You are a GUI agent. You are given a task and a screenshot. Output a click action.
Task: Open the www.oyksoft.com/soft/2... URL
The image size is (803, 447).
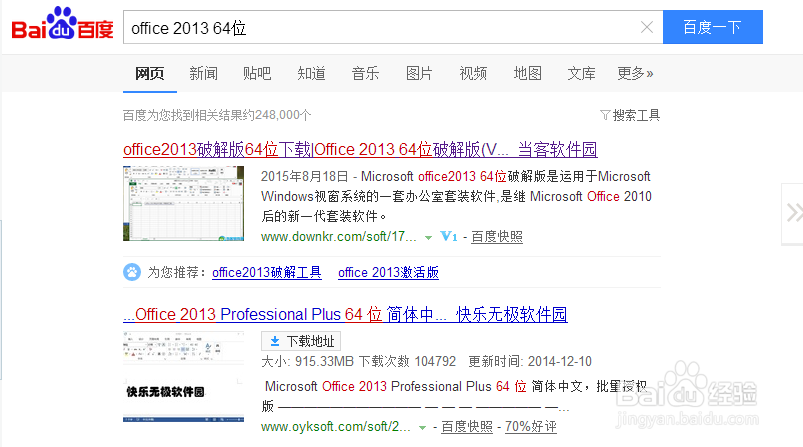click(335, 427)
